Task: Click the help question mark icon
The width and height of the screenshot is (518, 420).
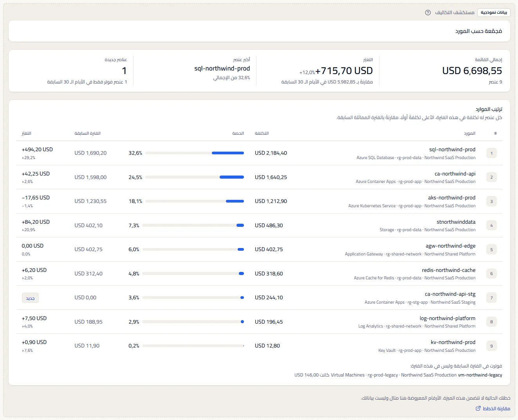Action: pos(428,13)
